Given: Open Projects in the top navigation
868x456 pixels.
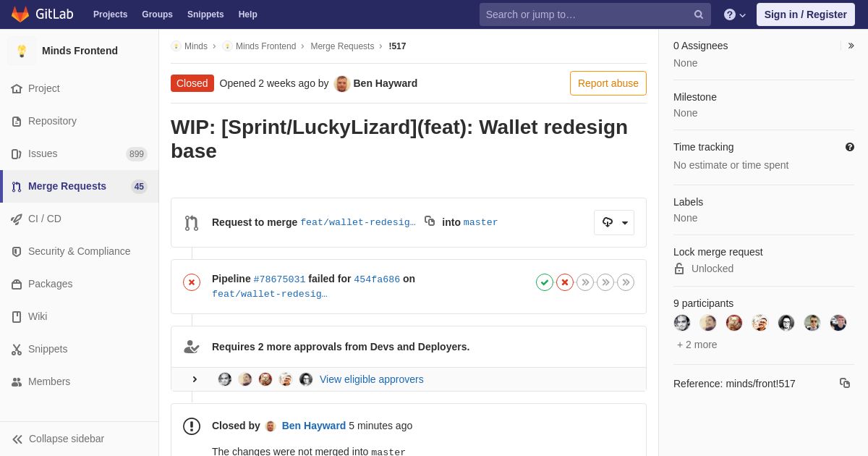Looking at the screenshot, I should (x=110, y=14).
